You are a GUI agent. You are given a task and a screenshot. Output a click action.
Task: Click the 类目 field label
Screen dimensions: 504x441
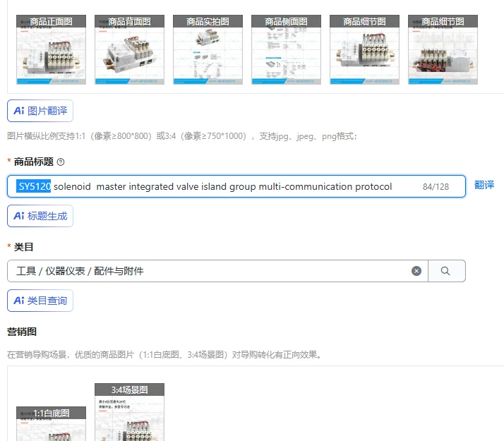tap(23, 247)
